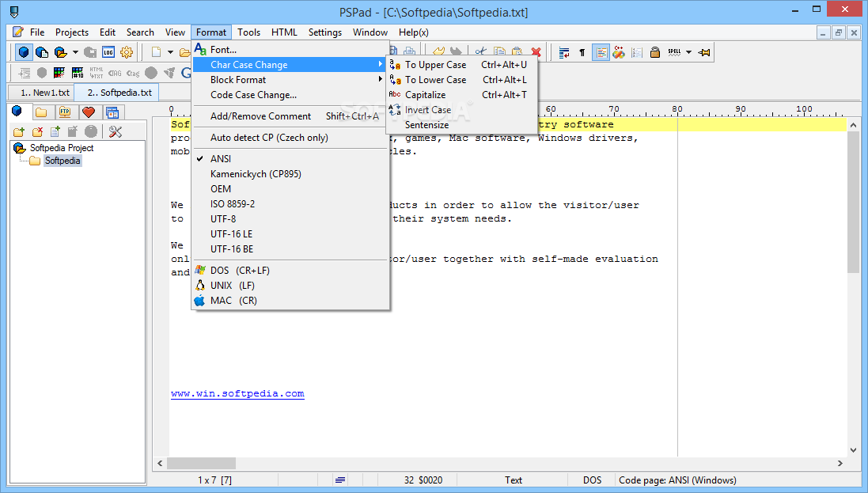Viewport: 868px width, 493px height.
Task: Open the windows list panel tab
Action: (x=112, y=112)
